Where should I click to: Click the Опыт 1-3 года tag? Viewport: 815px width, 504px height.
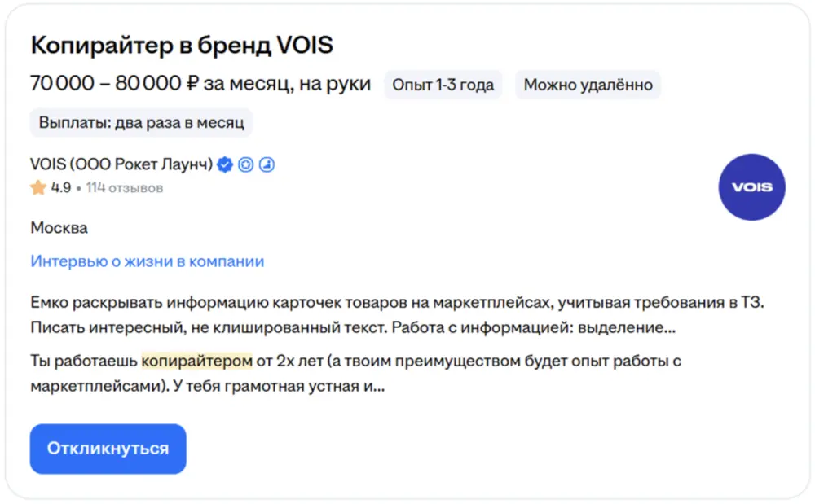pyautogui.click(x=443, y=85)
